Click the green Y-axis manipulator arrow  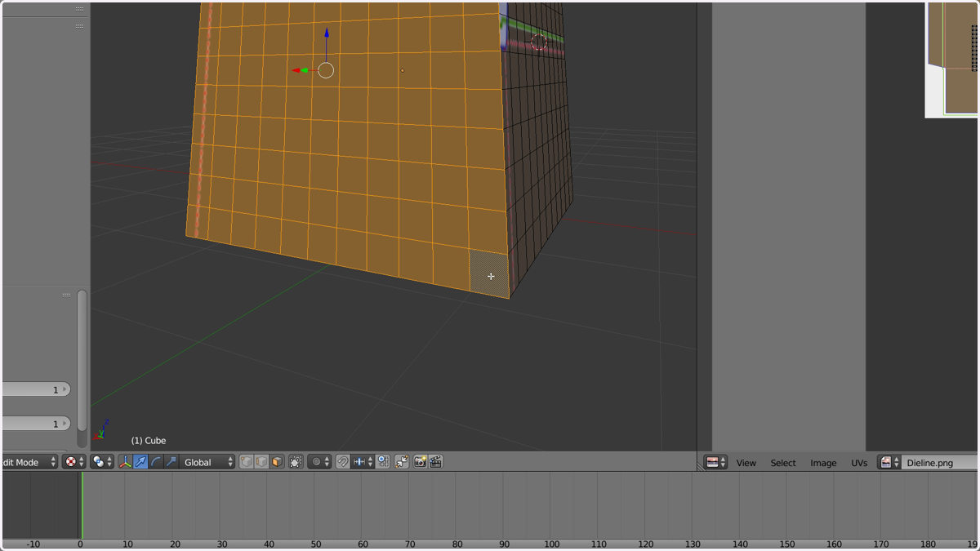pos(305,71)
